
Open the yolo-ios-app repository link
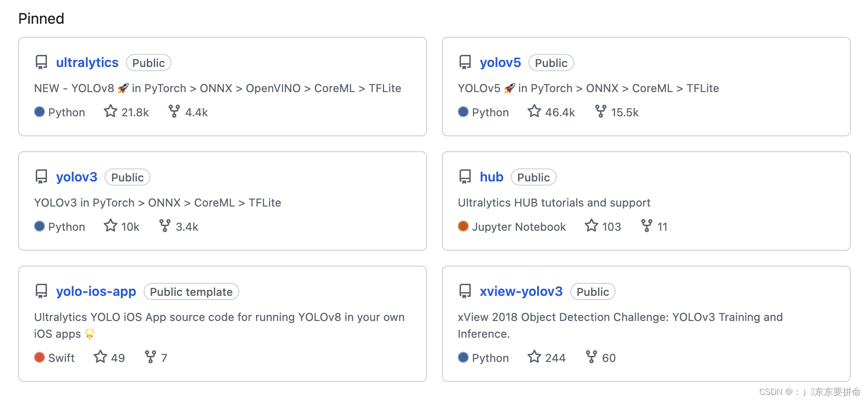coord(96,291)
